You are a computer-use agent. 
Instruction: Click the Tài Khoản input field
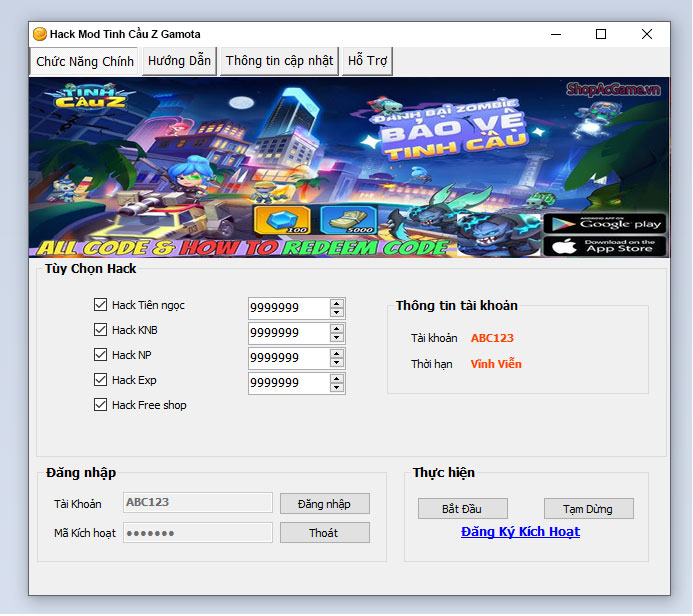tap(198, 503)
